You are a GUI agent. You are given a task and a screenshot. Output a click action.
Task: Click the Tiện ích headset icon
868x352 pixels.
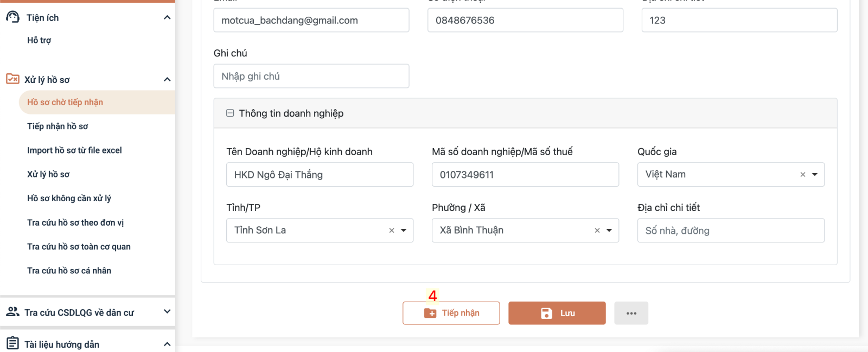point(12,17)
